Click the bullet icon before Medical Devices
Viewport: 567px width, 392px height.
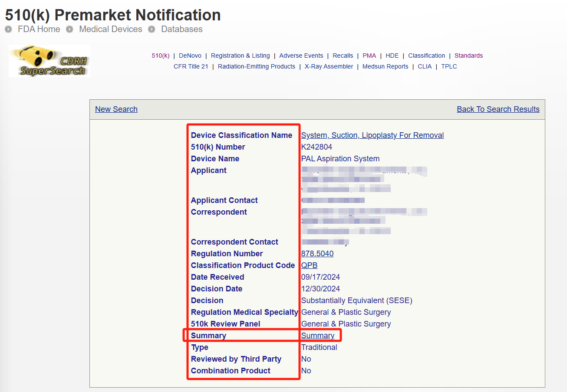69,29
